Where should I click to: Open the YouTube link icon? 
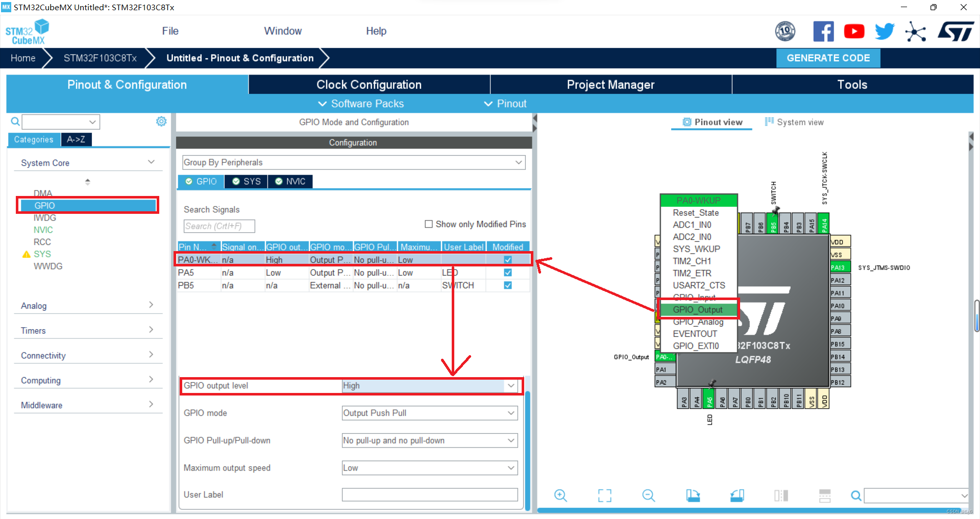pos(854,32)
